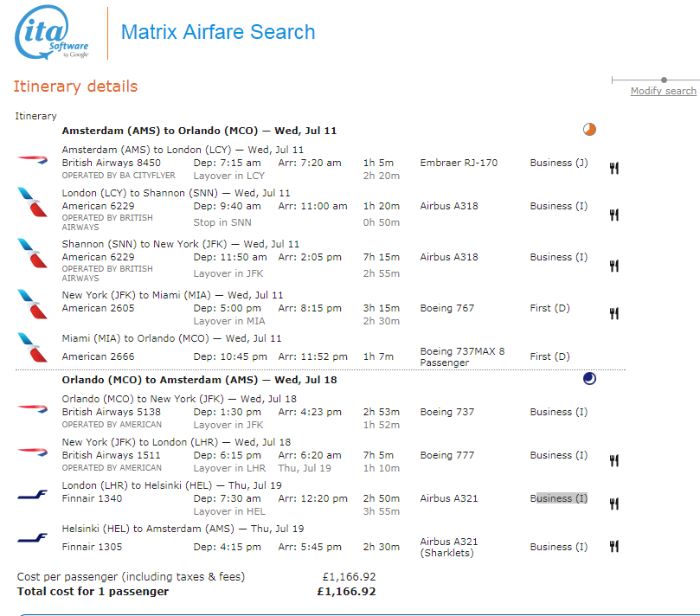
Task: Click the meal icon for British Airways 1511
Action: tap(614, 460)
